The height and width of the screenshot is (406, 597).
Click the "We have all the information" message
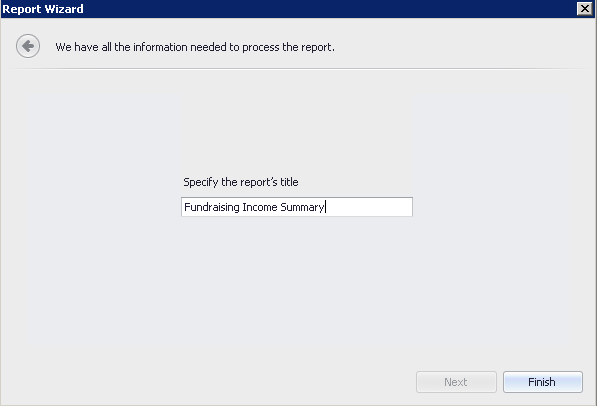tap(195, 47)
